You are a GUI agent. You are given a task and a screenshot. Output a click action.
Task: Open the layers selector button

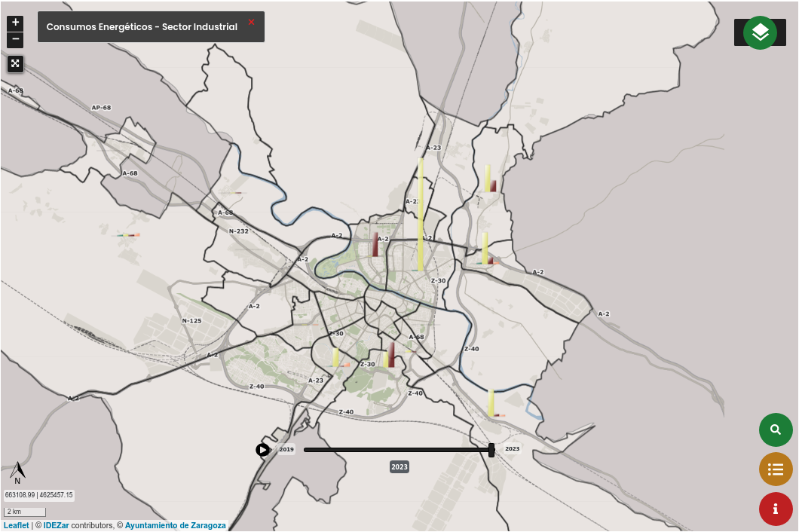760,32
